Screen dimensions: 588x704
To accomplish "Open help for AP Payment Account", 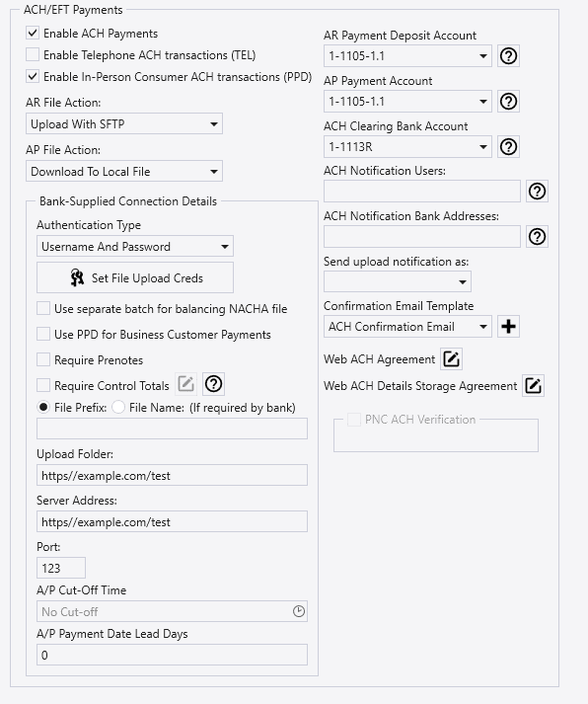I will (x=508, y=102).
